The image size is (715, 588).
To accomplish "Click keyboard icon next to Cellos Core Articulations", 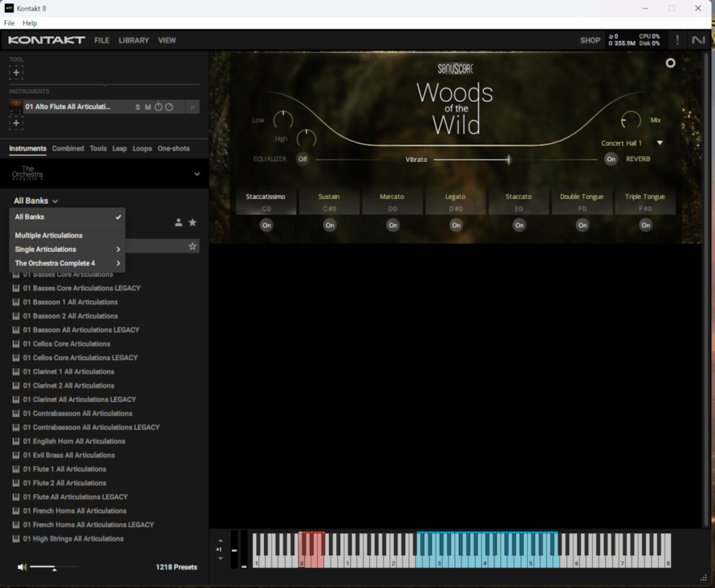I will click(16, 344).
